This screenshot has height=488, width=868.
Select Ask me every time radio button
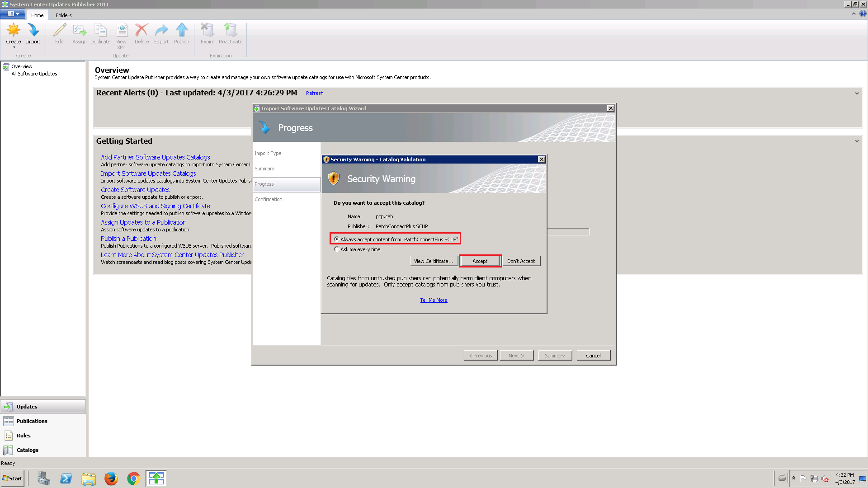tap(336, 249)
